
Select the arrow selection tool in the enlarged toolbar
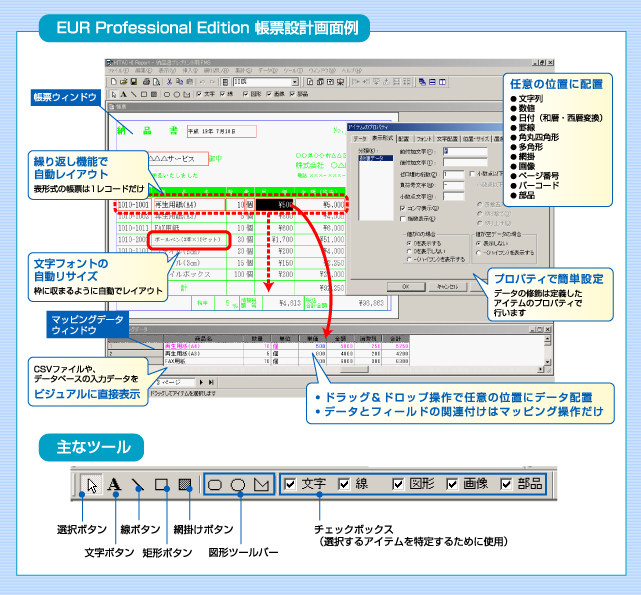(92, 485)
